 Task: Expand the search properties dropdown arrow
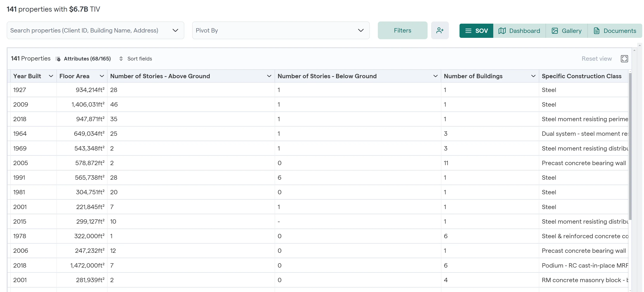click(175, 31)
